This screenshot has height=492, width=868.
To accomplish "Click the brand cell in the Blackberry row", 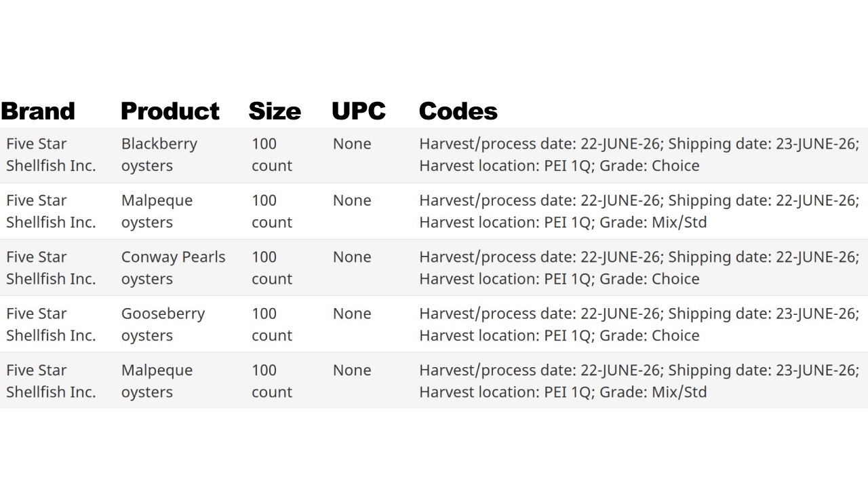I will [51, 155].
